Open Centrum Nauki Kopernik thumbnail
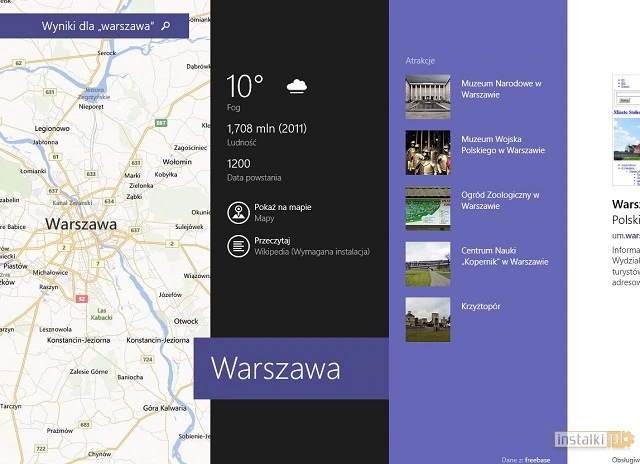 [428, 264]
